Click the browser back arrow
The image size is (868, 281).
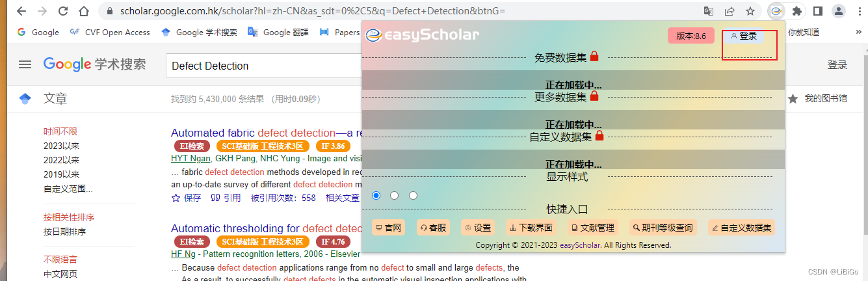click(x=20, y=11)
